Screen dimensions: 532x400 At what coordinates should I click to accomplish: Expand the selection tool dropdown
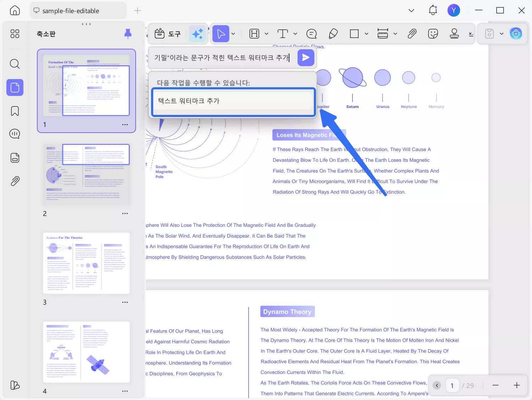click(x=233, y=34)
